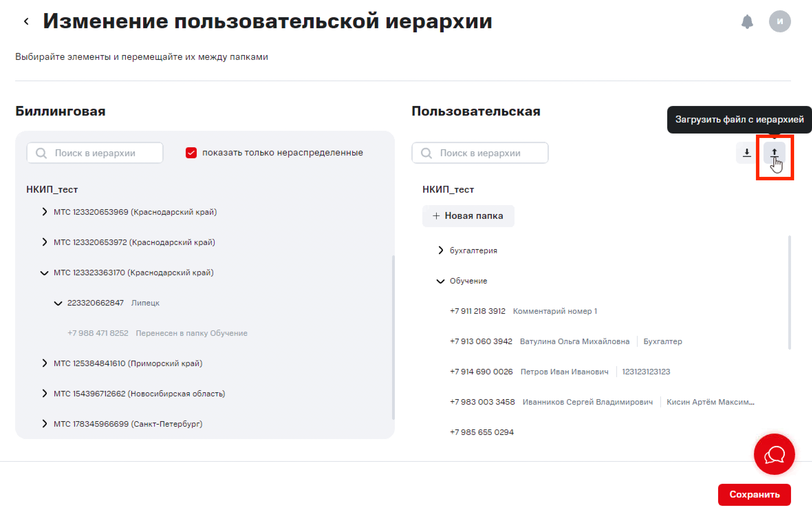Focus the billing hierarchy search field
The height and width of the screenshot is (522, 812).
[x=95, y=153]
